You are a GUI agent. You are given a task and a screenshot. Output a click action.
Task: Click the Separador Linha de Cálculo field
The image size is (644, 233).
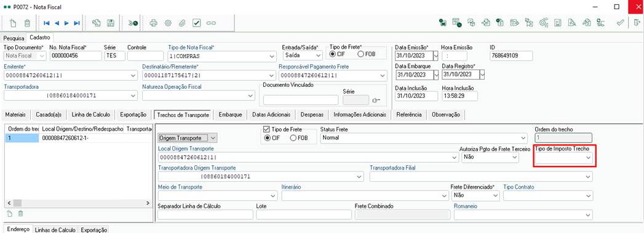pos(205,215)
